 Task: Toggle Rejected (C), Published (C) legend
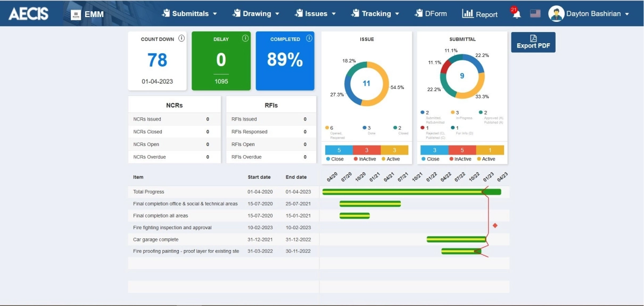click(434, 132)
